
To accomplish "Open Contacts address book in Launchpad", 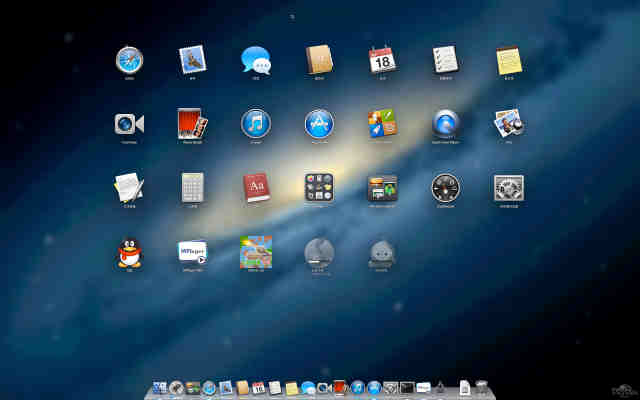I will pyautogui.click(x=319, y=60).
